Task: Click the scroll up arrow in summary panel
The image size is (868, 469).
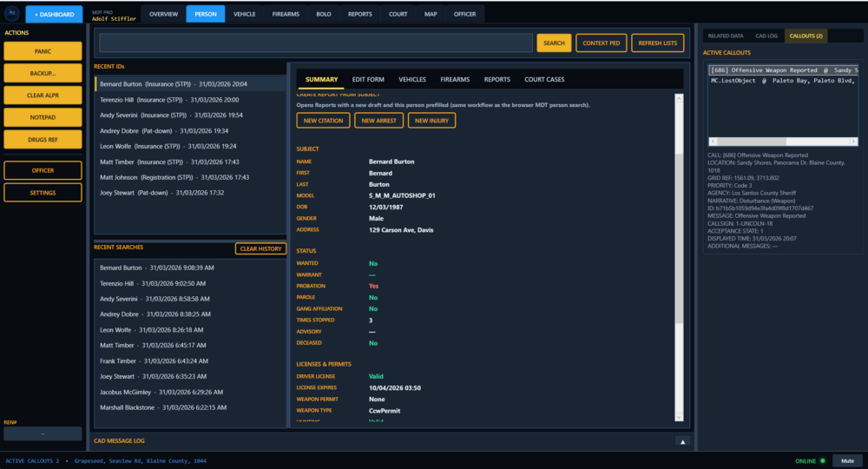Action: coord(680,98)
